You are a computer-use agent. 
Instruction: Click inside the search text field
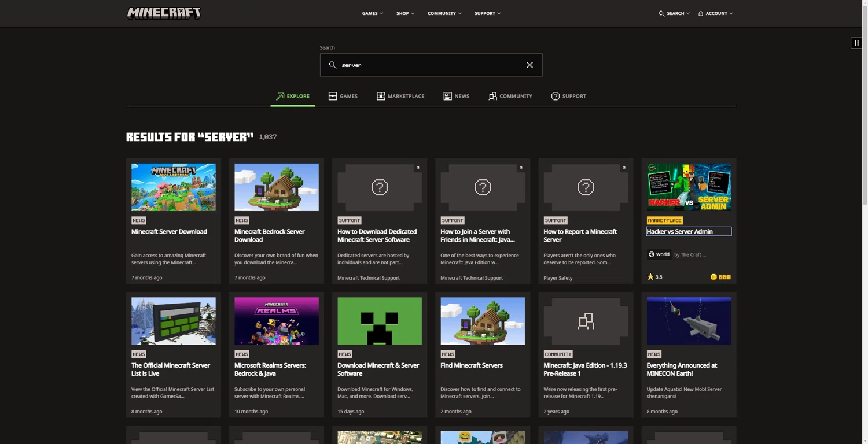(x=431, y=65)
